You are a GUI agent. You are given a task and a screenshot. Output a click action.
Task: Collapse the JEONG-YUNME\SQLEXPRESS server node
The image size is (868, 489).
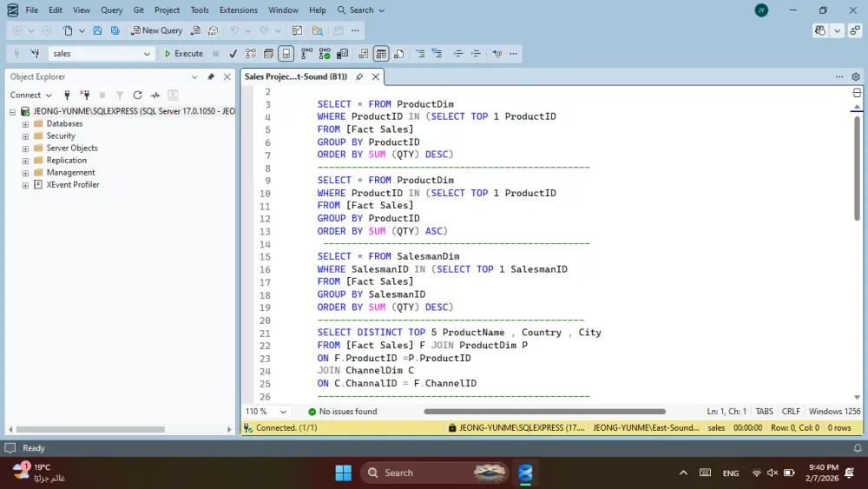pyautogui.click(x=12, y=111)
